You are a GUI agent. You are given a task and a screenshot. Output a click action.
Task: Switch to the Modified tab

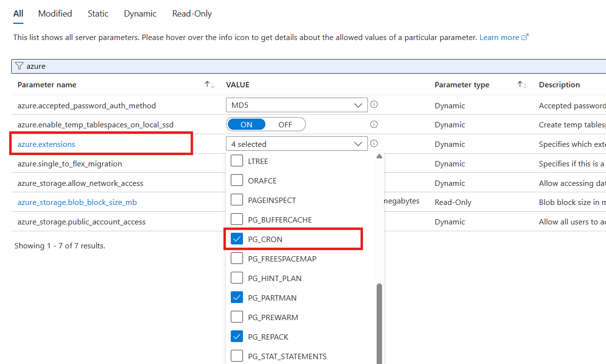(55, 13)
